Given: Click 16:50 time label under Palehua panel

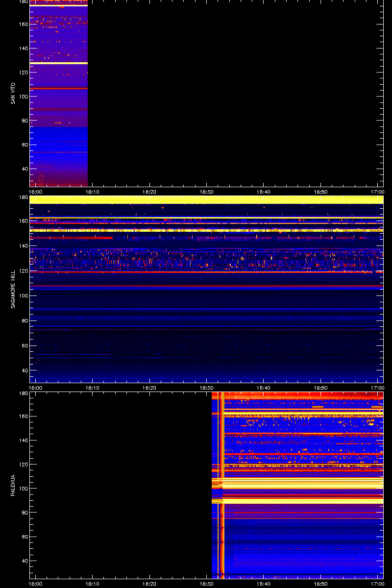Looking at the screenshot, I should (320, 584).
